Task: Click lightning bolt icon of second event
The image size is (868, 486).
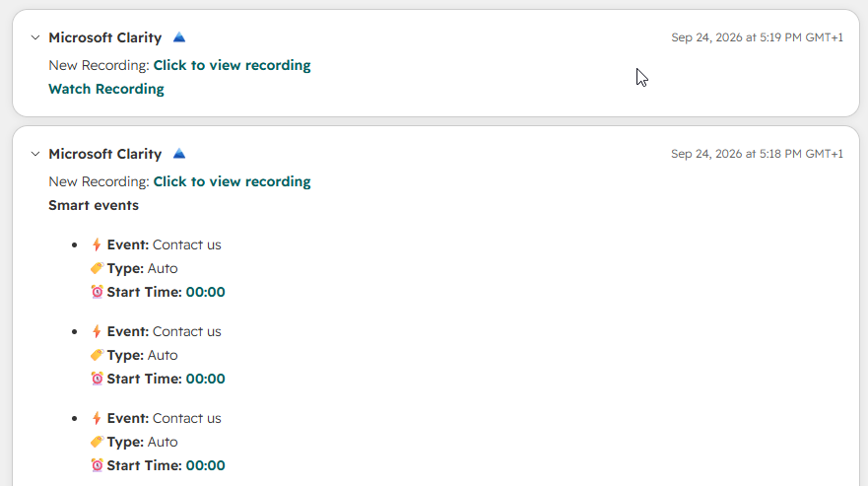Action: 97,331
